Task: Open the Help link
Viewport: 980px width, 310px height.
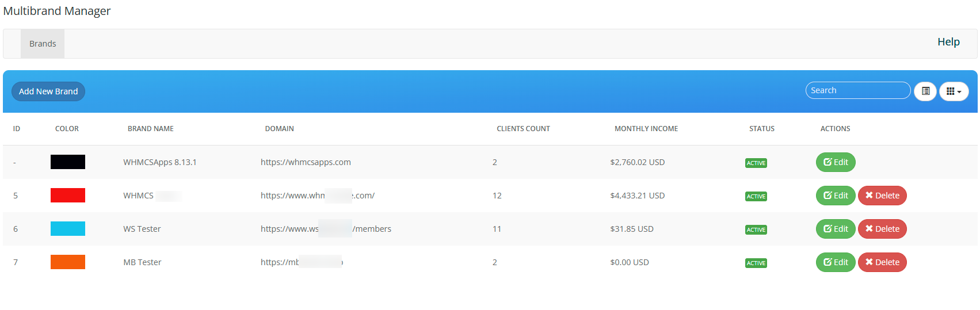Action: pos(948,42)
